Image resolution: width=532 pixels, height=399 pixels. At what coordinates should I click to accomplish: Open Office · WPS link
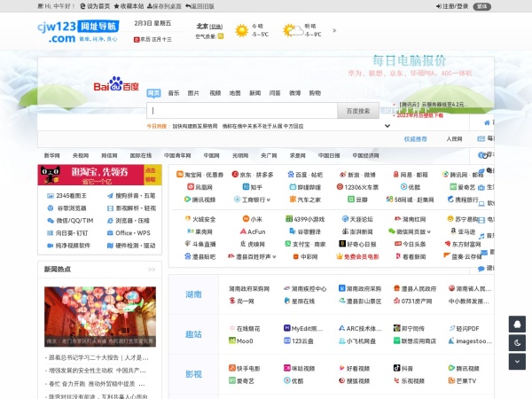(x=129, y=233)
